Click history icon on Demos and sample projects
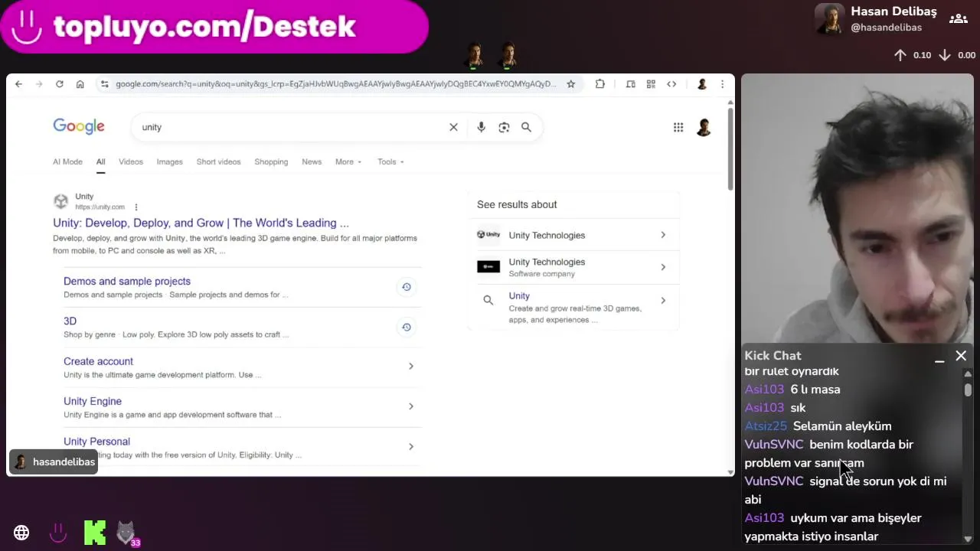This screenshot has width=980, height=551. pyautogui.click(x=407, y=287)
